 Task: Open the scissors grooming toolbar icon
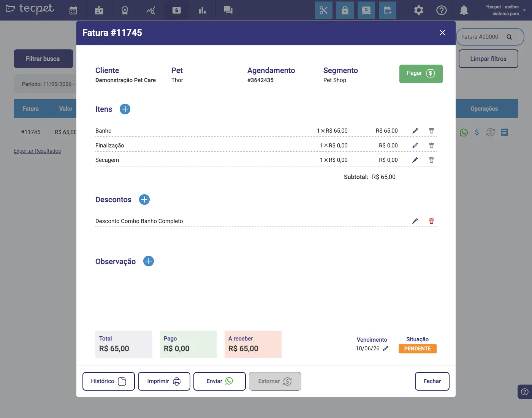pyautogui.click(x=324, y=10)
